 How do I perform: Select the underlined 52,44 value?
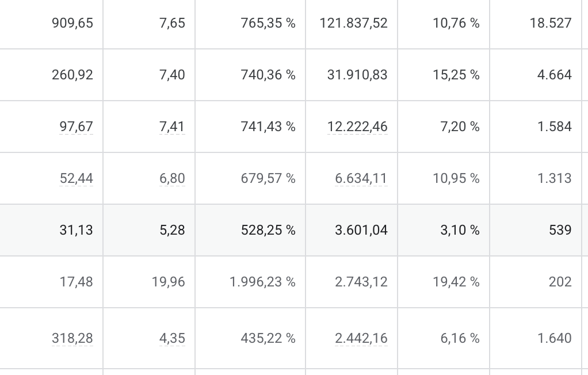(76, 178)
